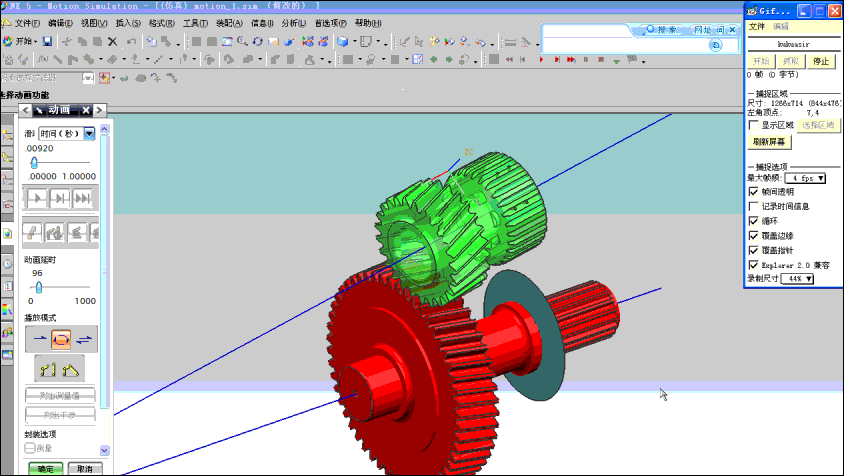Toggle the 覆盖指针 checkbox
Image resolution: width=844 pixels, height=476 pixels.
pos(754,250)
